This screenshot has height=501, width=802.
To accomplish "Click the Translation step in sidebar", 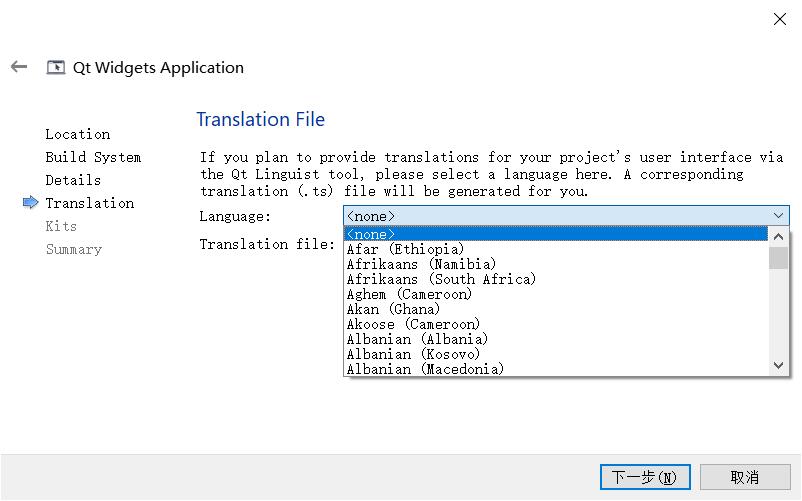I will coord(89,203).
